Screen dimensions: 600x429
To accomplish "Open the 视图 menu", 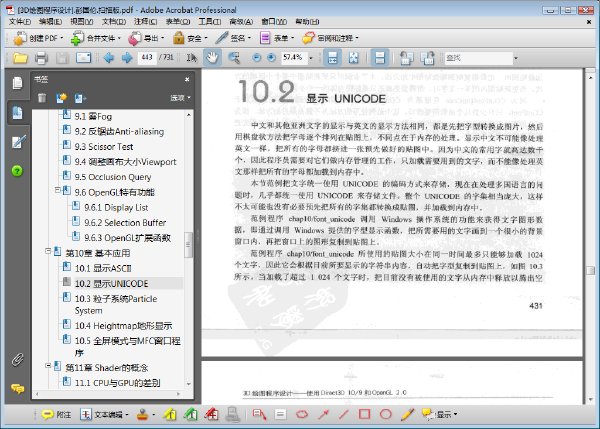I will 82,22.
